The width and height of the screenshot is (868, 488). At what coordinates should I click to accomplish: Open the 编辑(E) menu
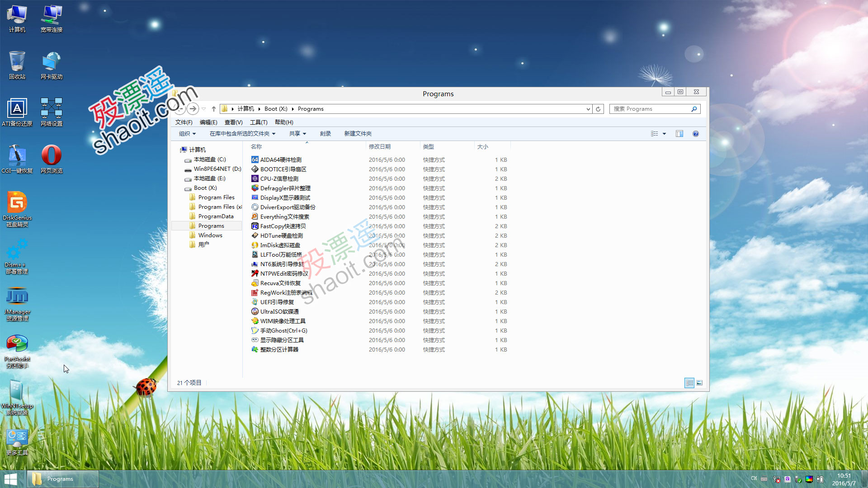coord(208,122)
